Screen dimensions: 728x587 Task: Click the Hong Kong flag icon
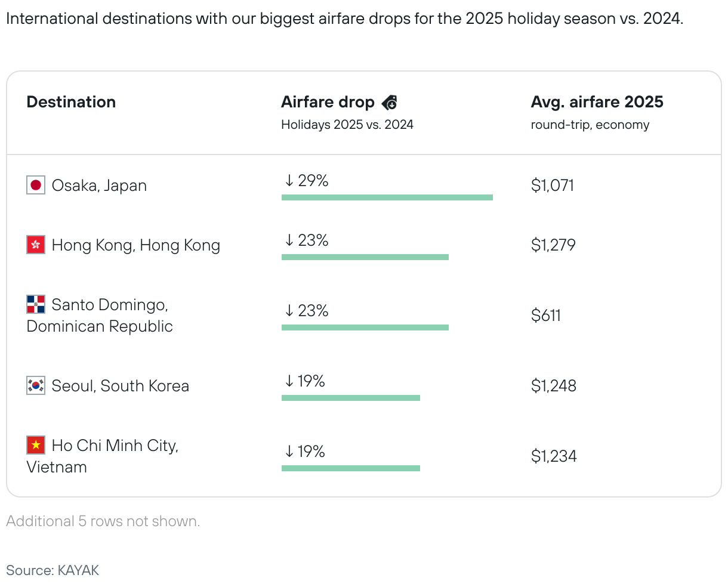(x=36, y=245)
